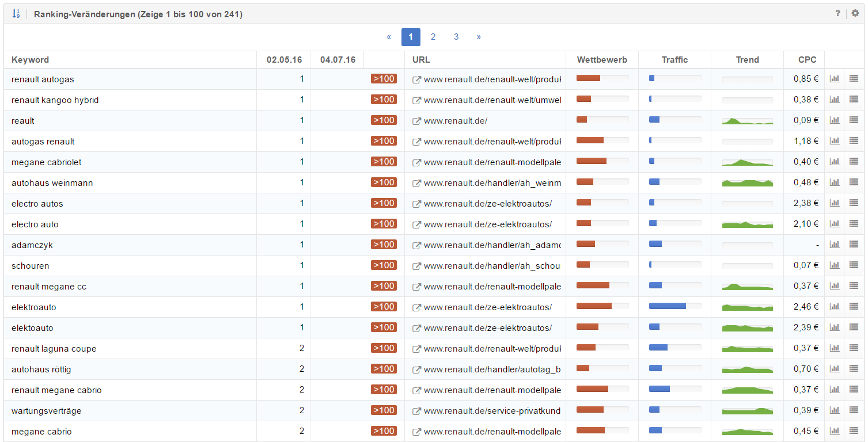Sort by Wettbewerb column header

tap(602, 60)
